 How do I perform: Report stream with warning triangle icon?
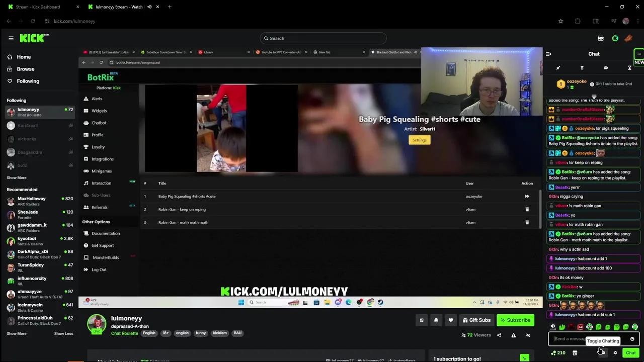click(x=514, y=335)
